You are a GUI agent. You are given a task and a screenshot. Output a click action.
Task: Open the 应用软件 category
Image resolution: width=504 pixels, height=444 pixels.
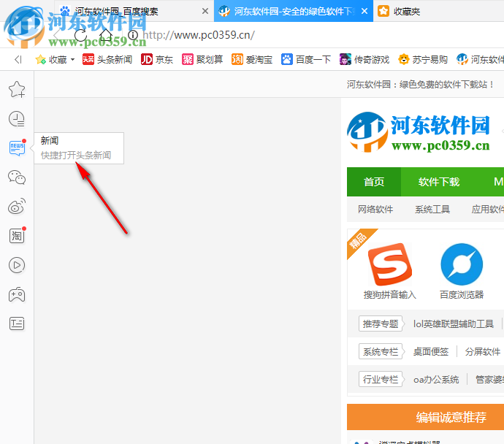tap(488, 210)
